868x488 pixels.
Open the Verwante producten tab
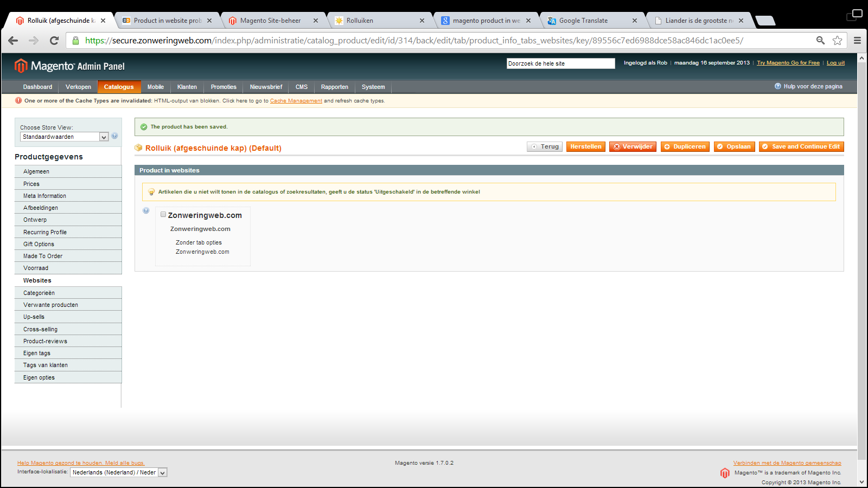point(68,305)
